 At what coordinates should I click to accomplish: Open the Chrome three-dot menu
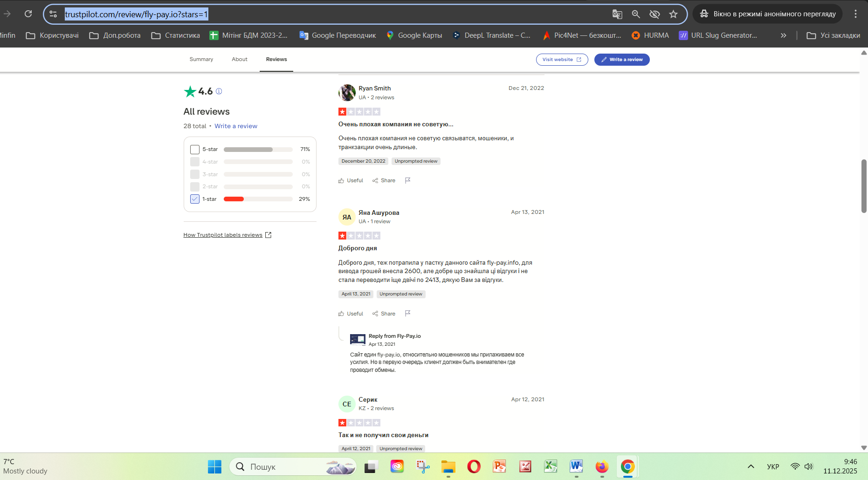click(855, 14)
